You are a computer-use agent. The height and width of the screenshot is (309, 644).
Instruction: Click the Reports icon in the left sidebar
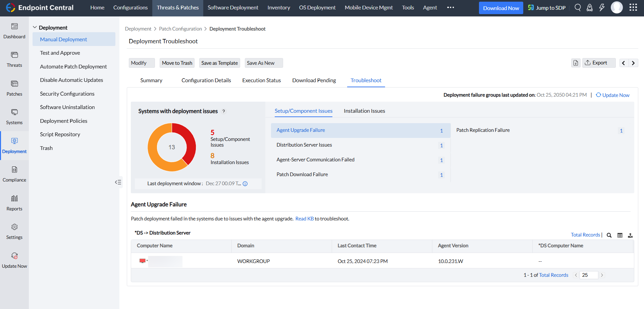[14, 203]
